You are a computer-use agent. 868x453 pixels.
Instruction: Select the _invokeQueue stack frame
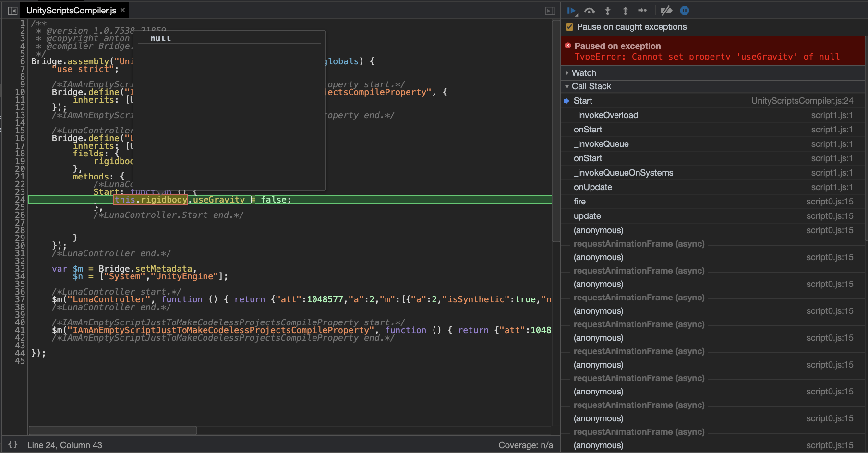click(713, 144)
